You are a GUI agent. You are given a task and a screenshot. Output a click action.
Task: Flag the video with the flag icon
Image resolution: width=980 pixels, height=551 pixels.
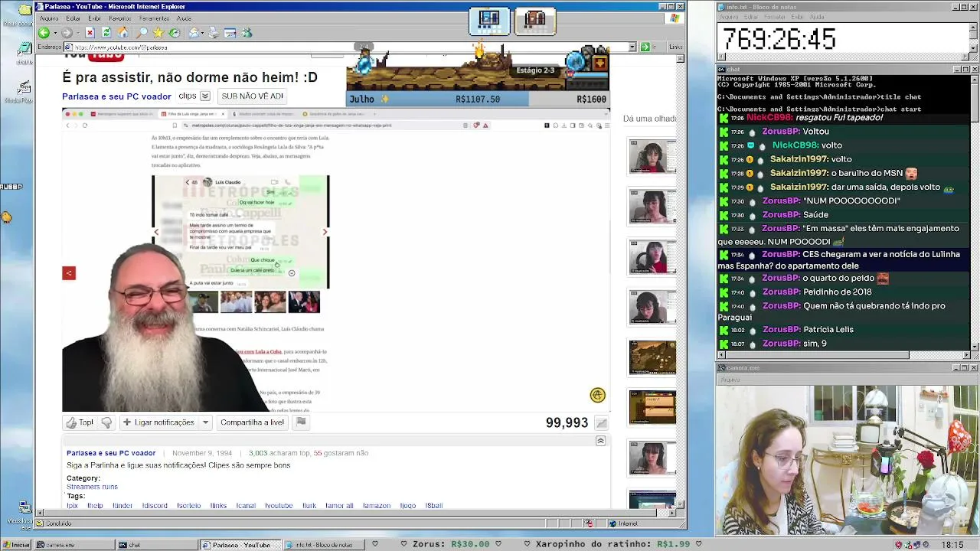click(x=301, y=422)
